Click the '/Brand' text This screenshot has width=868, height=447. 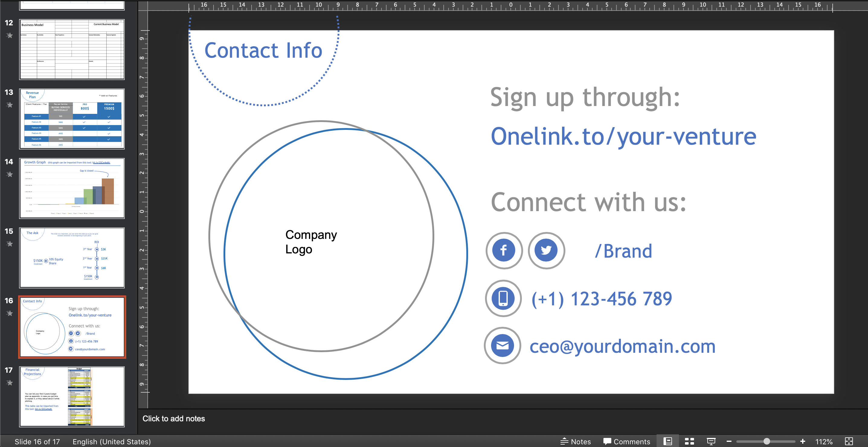pos(623,251)
